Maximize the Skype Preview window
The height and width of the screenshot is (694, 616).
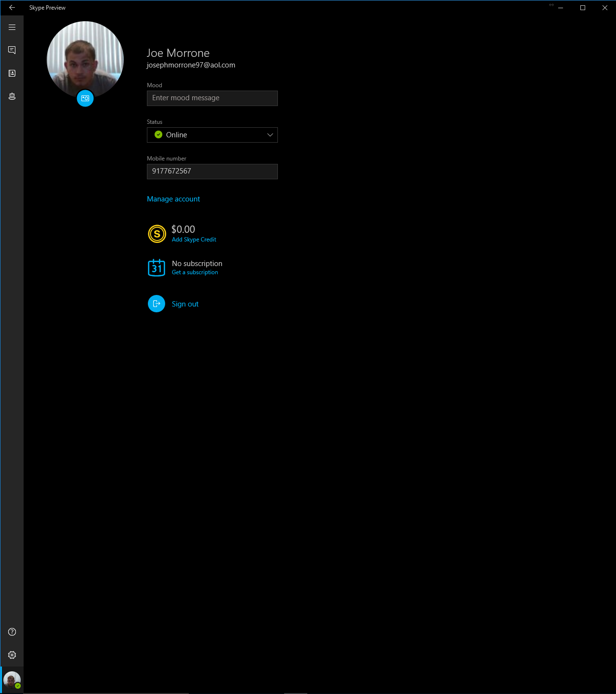coord(583,8)
